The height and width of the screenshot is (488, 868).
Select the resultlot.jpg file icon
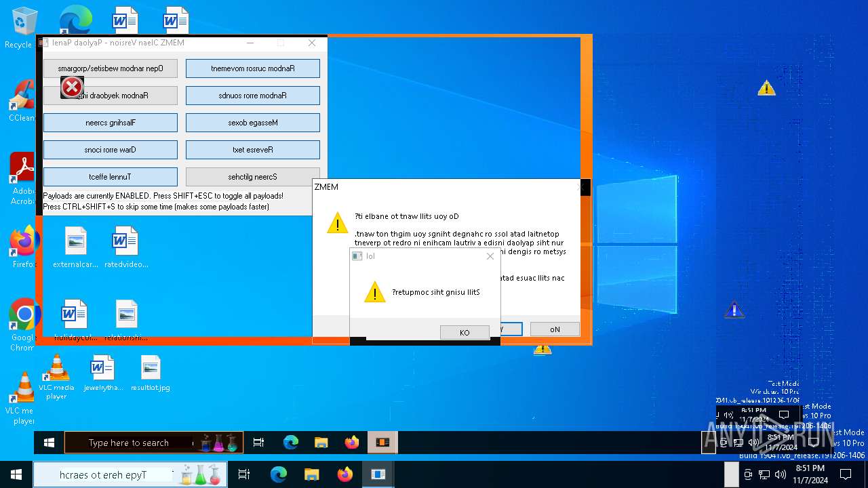click(x=151, y=373)
